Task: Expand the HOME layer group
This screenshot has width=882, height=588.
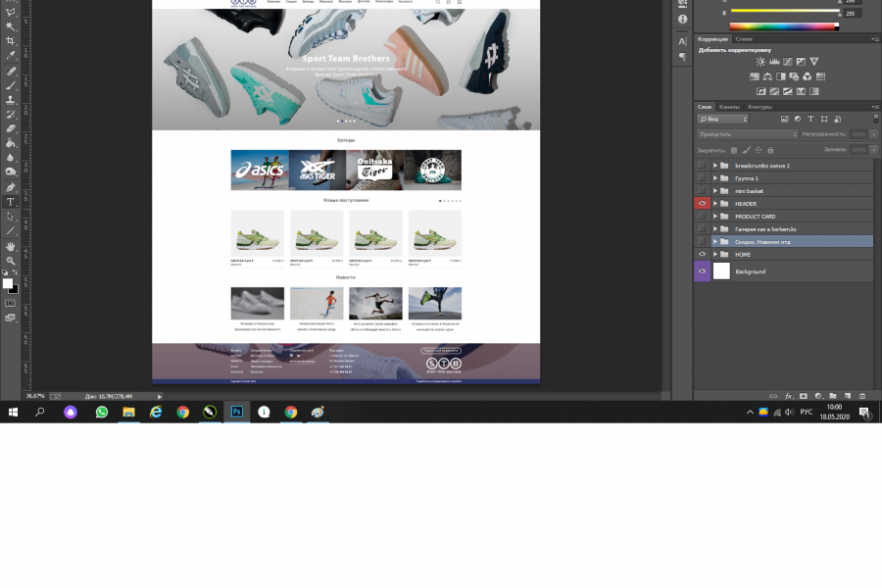Action: [x=715, y=255]
